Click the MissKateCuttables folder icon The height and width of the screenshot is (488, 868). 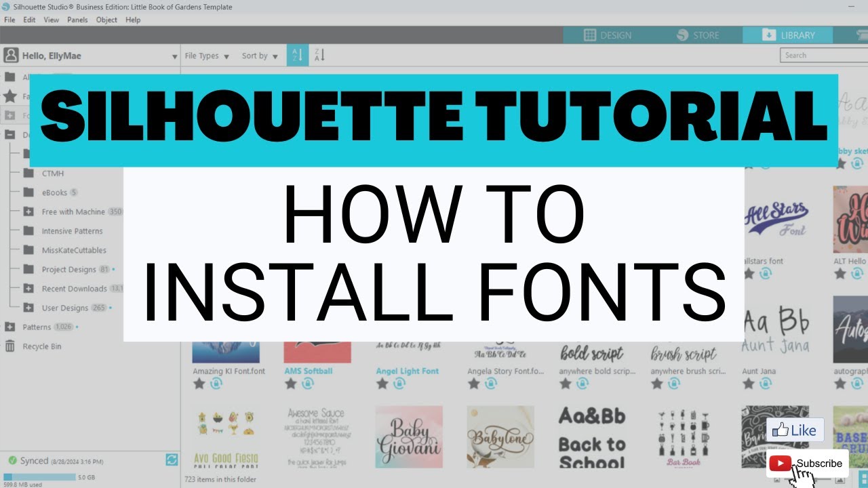(x=28, y=250)
